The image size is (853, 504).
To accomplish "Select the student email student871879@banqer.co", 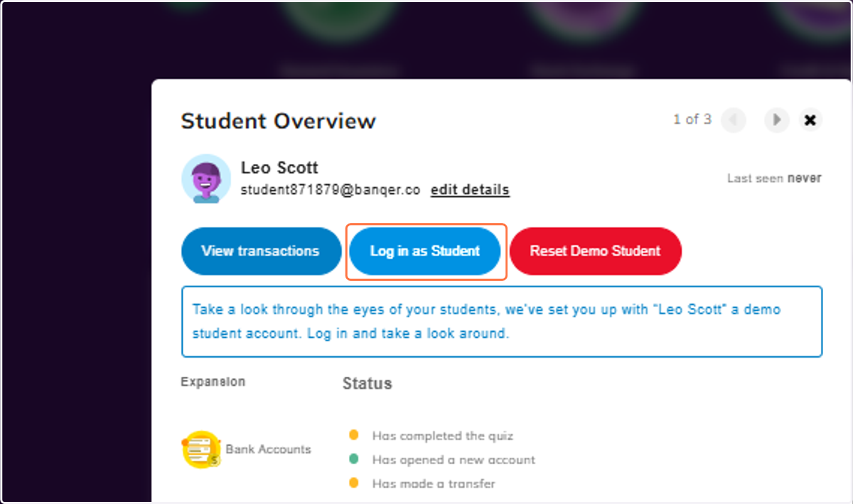I will click(x=331, y=190).
